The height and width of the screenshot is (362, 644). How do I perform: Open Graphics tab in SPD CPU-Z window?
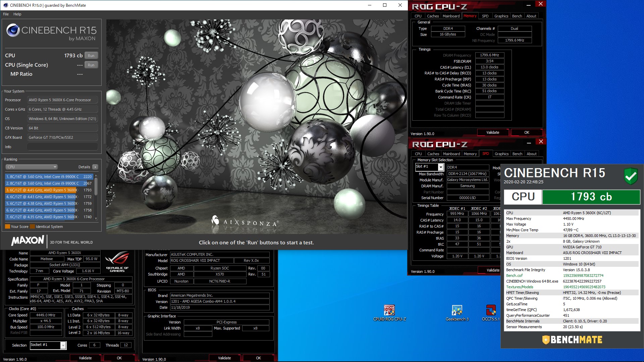pyautogui.click(x=501, y=154)
